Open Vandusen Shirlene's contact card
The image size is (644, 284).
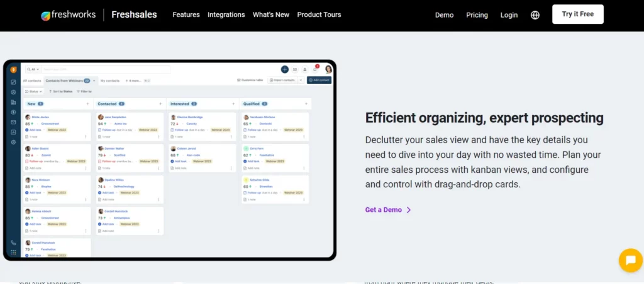click(275, 127)
